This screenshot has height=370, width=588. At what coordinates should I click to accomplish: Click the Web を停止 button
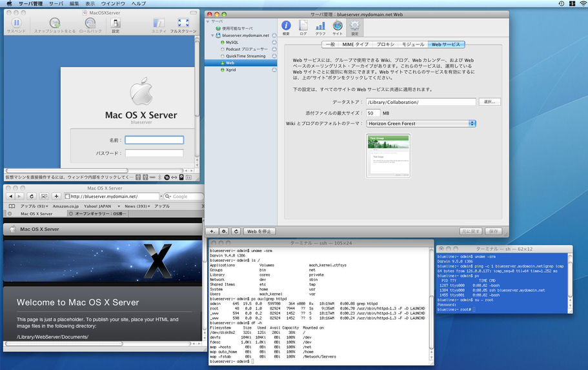click(x=259, y=231)
